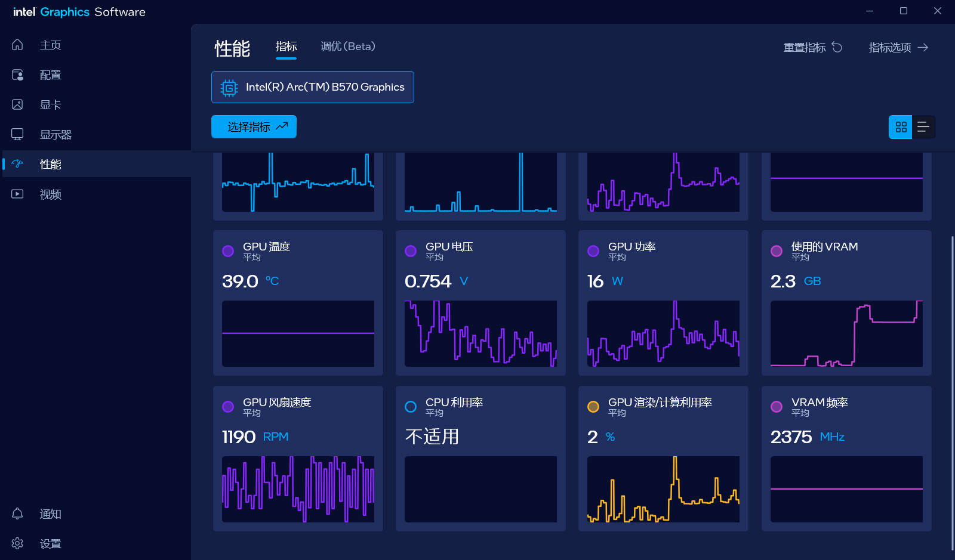Click the 2375 MHz frequency value

[x=808, y=437]
